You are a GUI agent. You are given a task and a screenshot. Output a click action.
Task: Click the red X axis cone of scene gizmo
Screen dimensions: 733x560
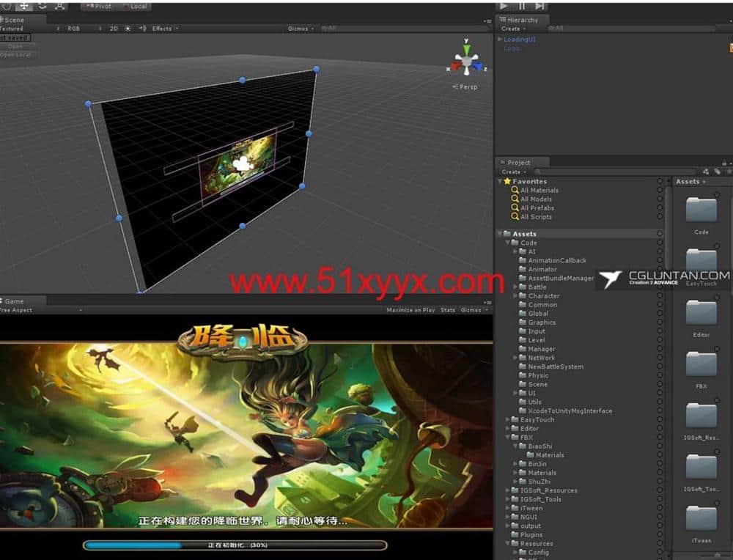tap(456, 65)
